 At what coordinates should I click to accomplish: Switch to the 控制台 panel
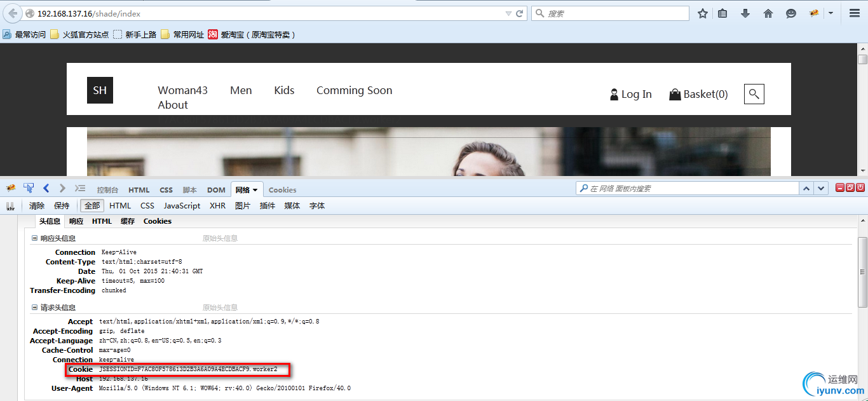[107, 190]
